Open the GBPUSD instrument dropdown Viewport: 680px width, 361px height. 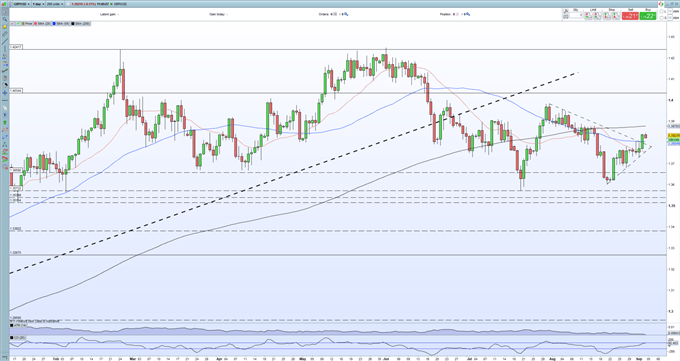click(22, 4)
